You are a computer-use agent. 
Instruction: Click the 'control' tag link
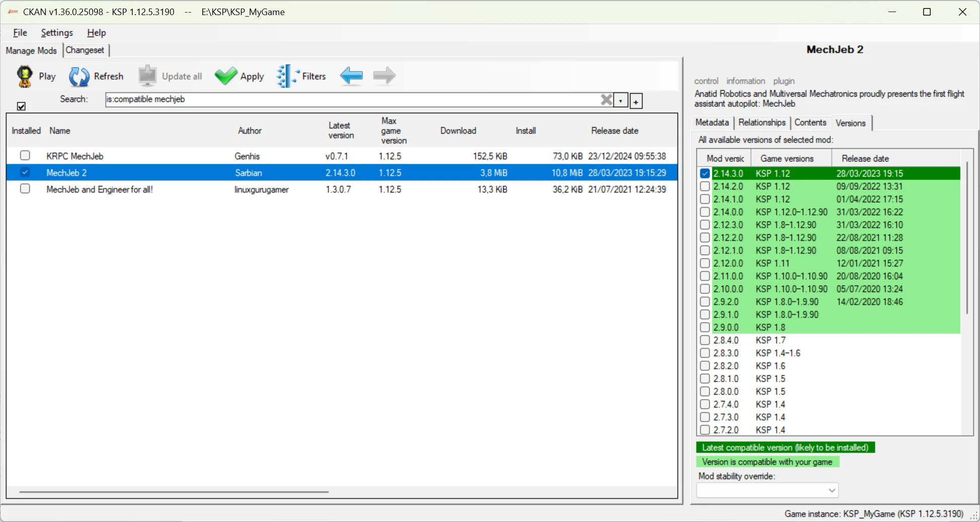coord(706,81)
